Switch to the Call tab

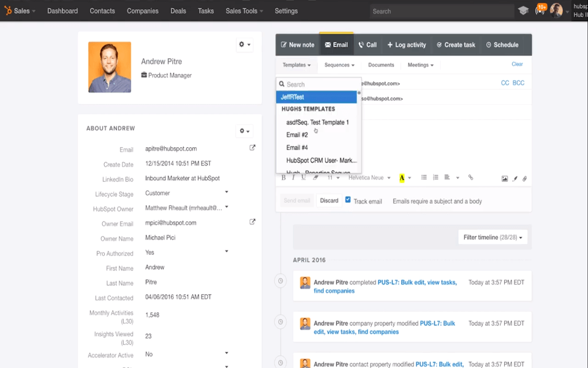[367, 45]
